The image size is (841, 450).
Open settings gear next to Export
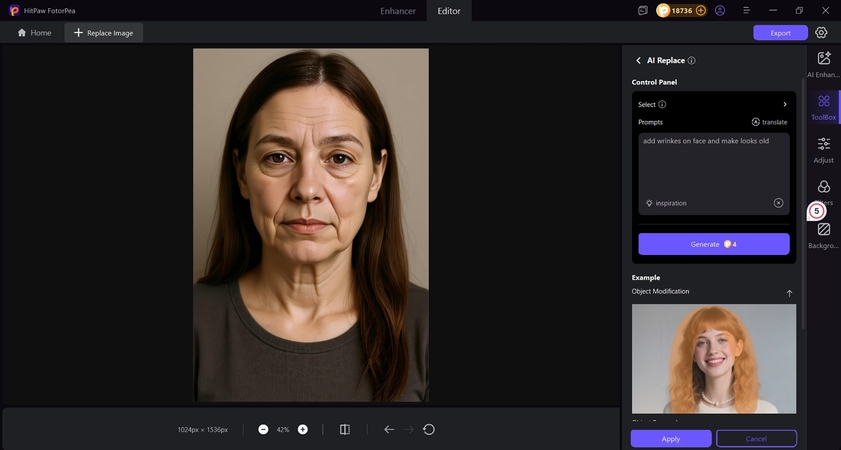click(x=821, y=32)
